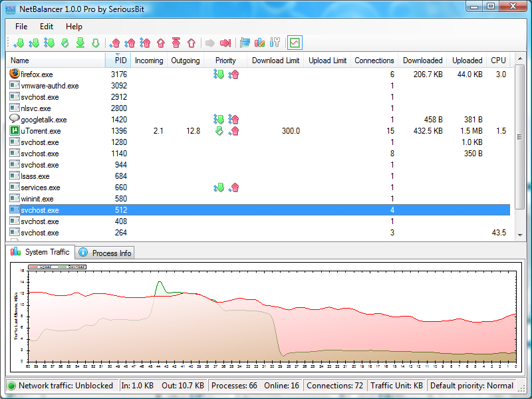The image size is (532, 399).
Task: Click the gray right arrow toolbar button
Action: coord(209,43)
